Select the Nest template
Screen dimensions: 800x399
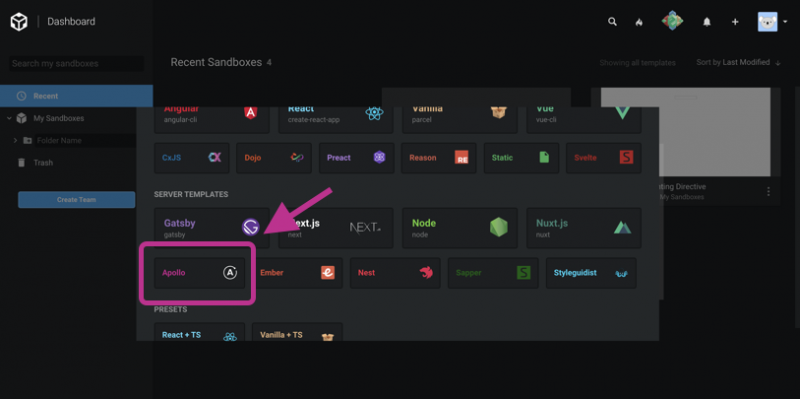click(395, 273)
